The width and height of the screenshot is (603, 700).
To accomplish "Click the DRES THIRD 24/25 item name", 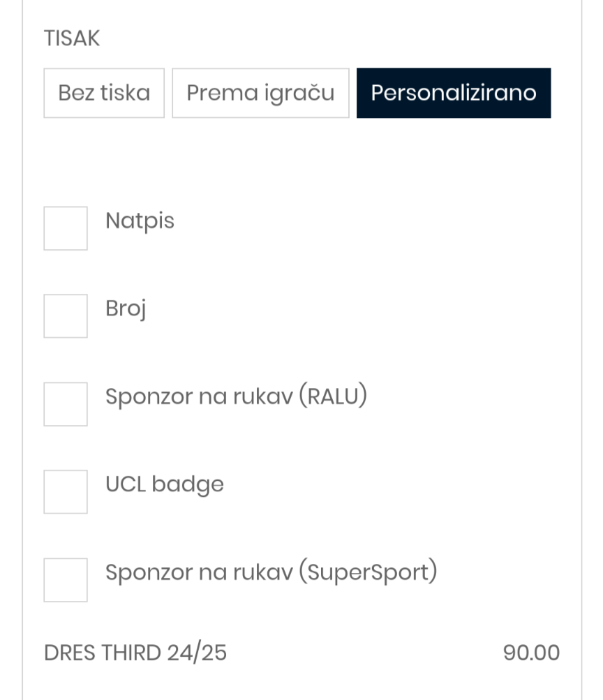I will (x=135, y=653).
